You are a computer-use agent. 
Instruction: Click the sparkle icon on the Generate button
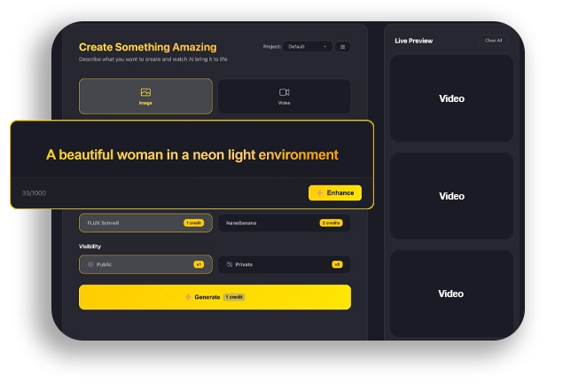click(188, 297)
